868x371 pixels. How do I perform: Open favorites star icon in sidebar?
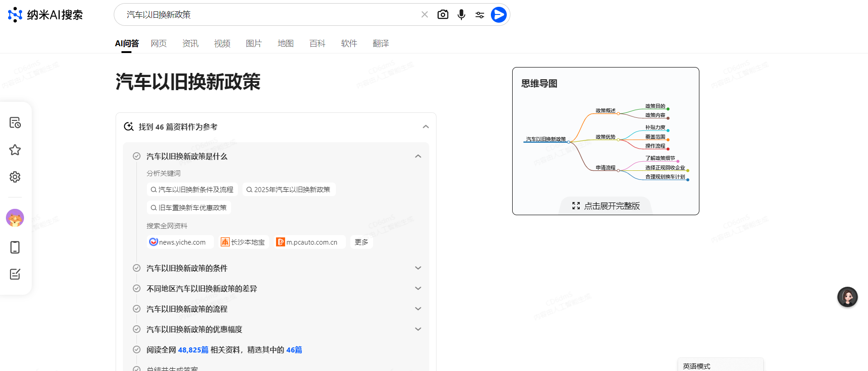coord(15,150)
